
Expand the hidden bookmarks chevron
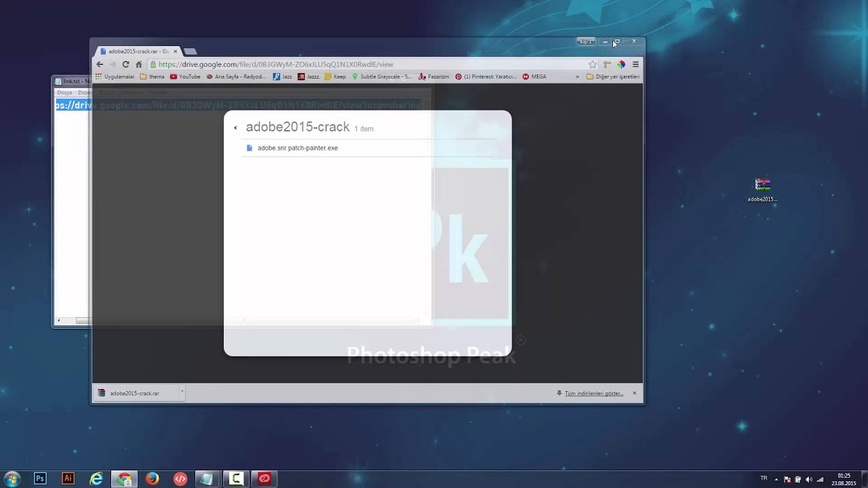tap(578, 77)
